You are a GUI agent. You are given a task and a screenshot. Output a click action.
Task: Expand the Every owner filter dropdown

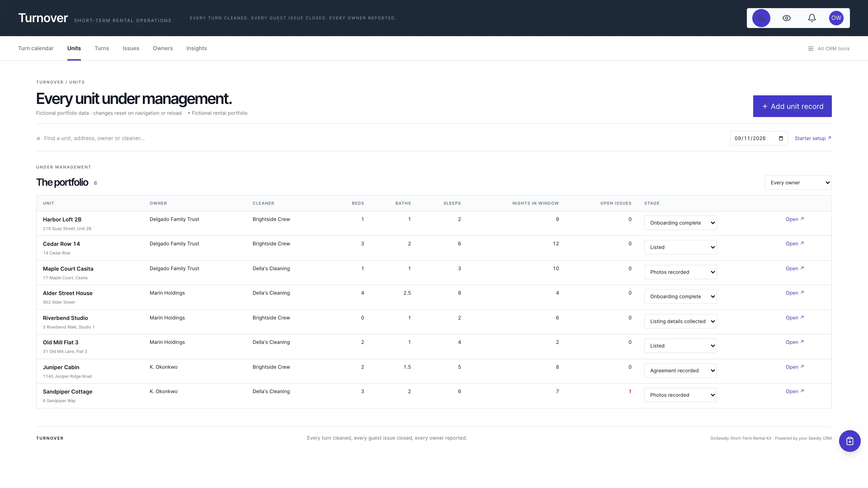point(798,183)
